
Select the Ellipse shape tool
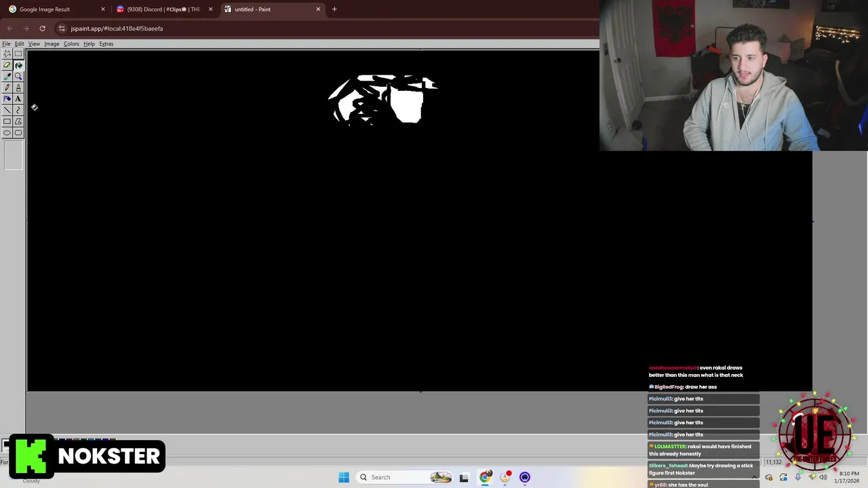click(x=7, y=133)
